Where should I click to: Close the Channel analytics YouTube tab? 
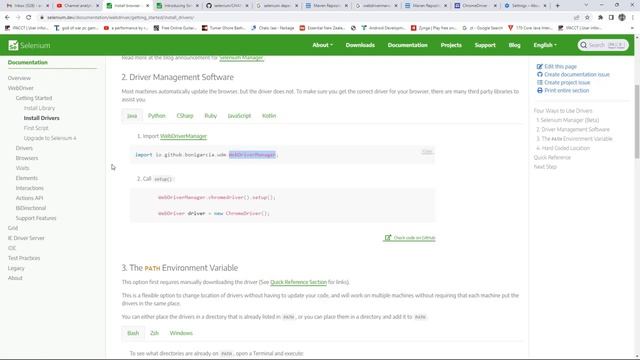[98, 6]
